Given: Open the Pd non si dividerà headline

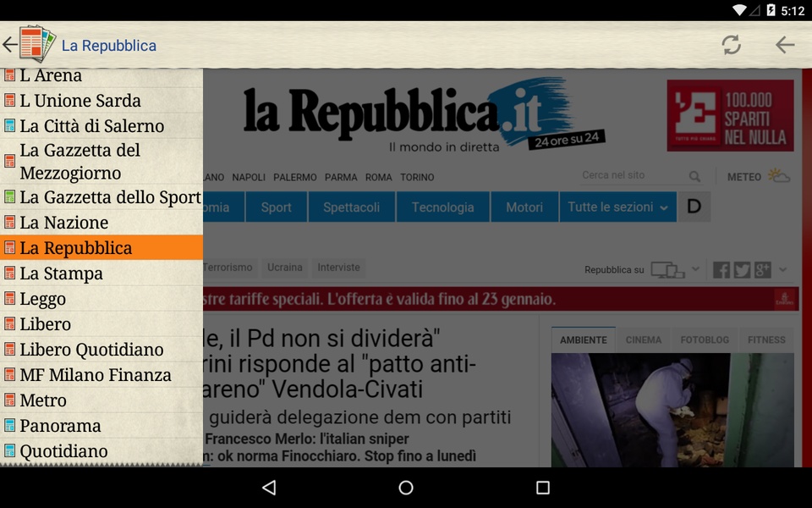Looking at the screenshot, I should coord(339,364).
